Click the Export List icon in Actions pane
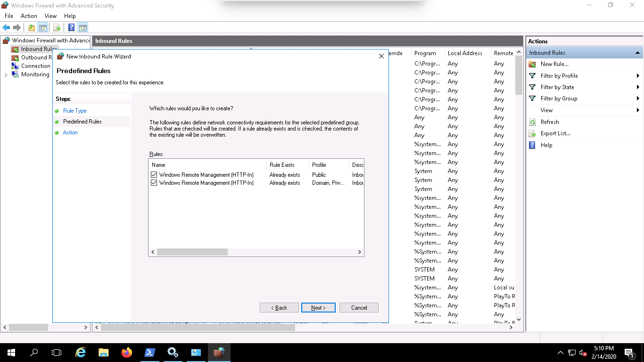 [x=532, y=133]
